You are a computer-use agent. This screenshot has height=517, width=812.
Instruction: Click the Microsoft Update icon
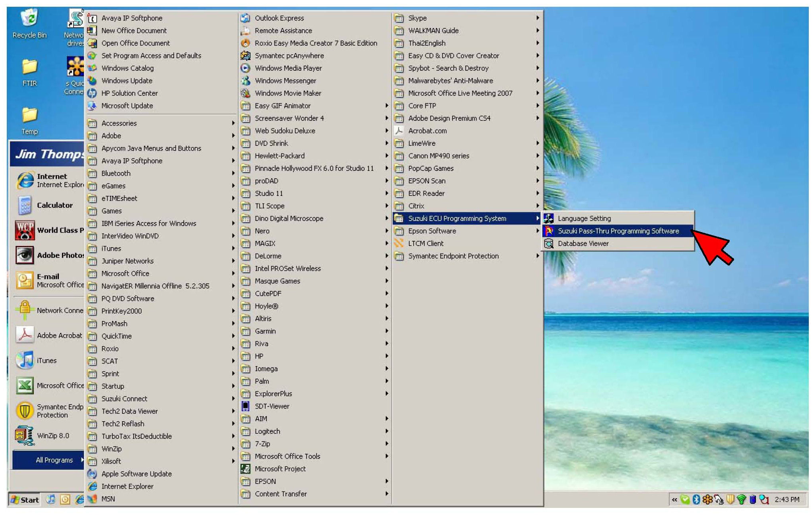92,106
